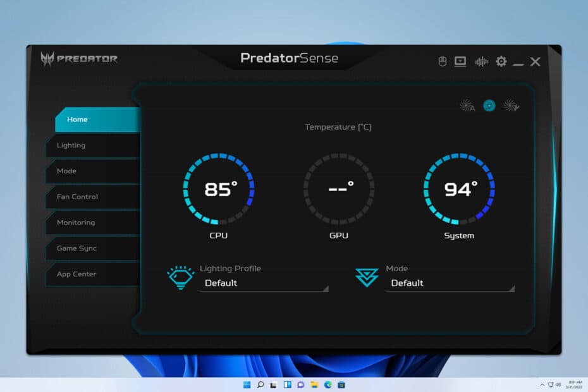Viewport: 588px width, 392px height.
Task: Select the highlighted fan speed toggle
Action: click(489, 106)
